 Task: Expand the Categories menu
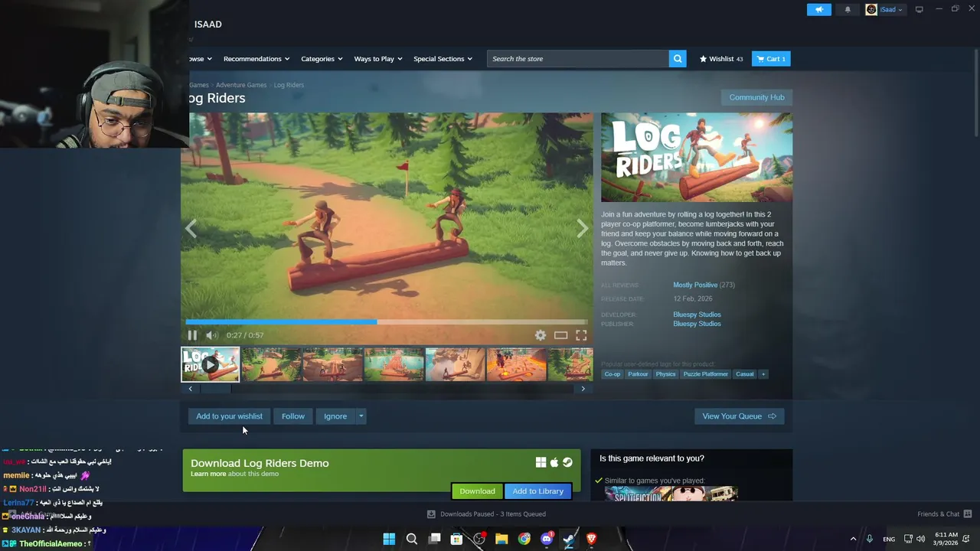(x=322, y=59)
